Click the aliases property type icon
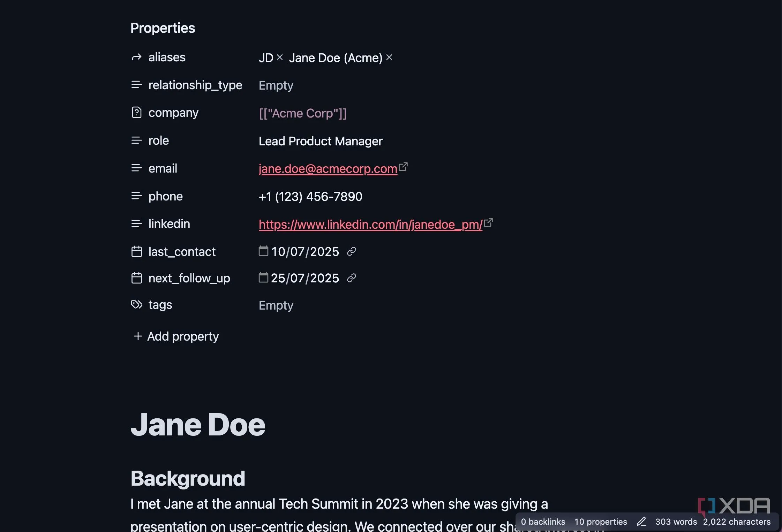The height and width of the screenshot is (532, 782). (x=136, y=57)
